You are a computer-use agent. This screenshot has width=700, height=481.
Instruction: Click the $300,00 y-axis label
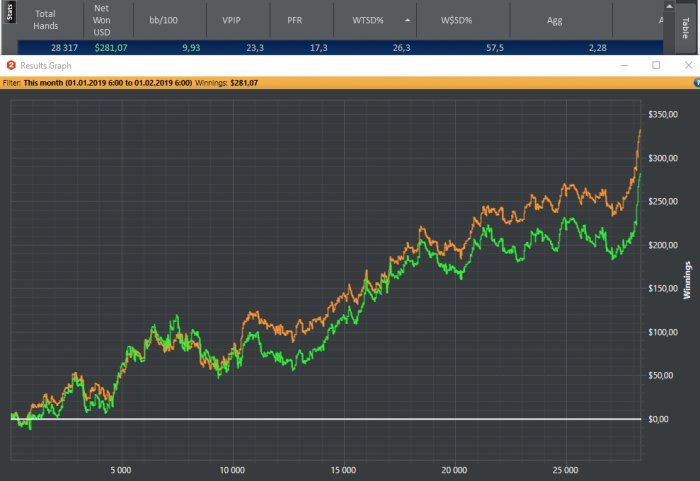pos(663,158)
